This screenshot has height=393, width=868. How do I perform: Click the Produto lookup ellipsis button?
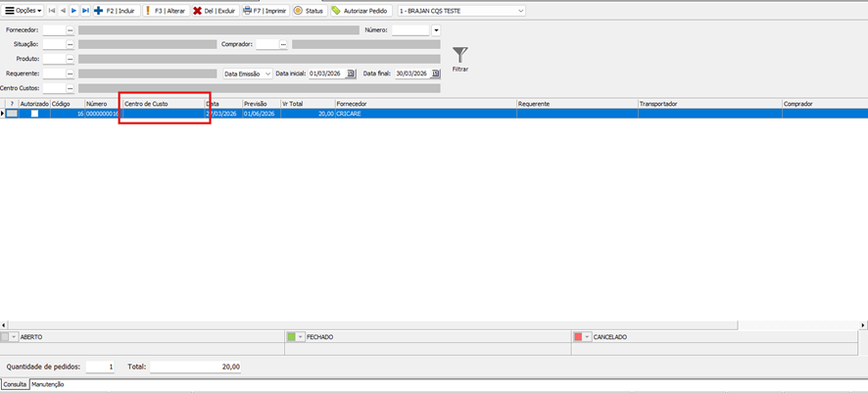click(71, 59)
